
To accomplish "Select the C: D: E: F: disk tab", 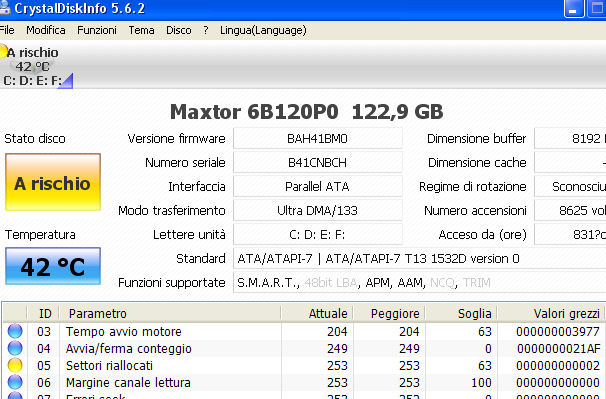I will pos(37,66).
